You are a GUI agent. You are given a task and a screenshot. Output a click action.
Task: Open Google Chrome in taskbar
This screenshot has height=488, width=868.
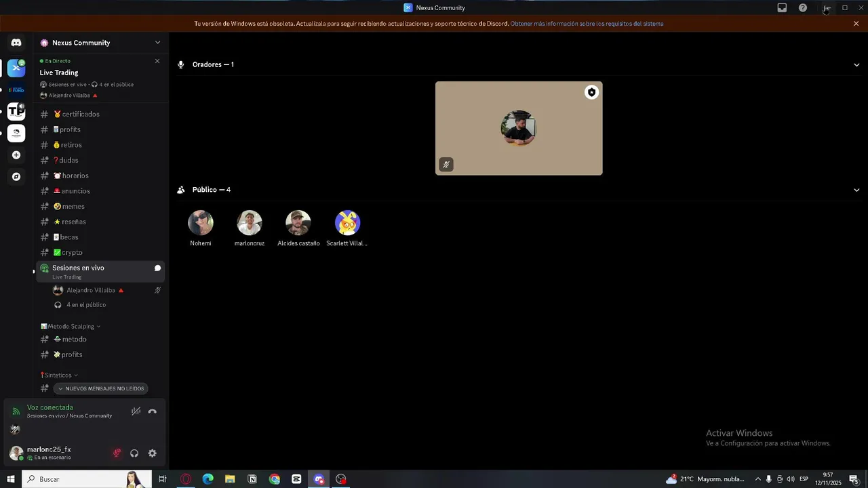tap(274, 479)
